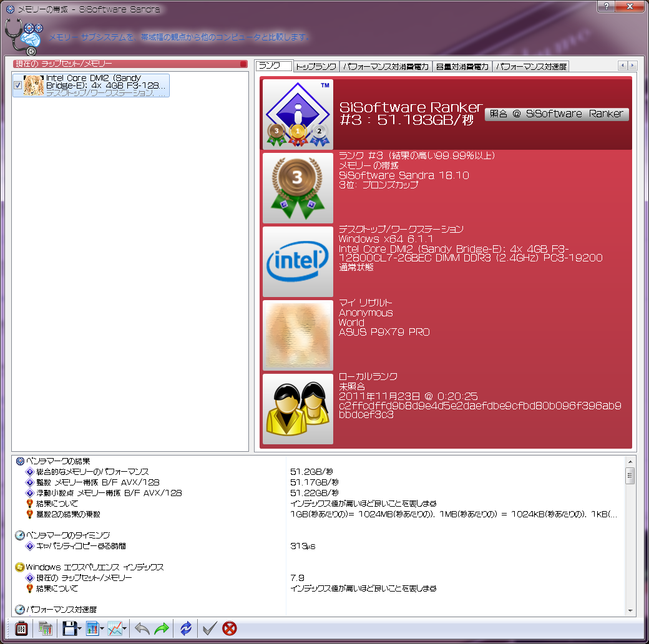Click the 2011年11月23日 @ 0:20:25 text
This screenshot has width=649, height=644.
[408, 396]
